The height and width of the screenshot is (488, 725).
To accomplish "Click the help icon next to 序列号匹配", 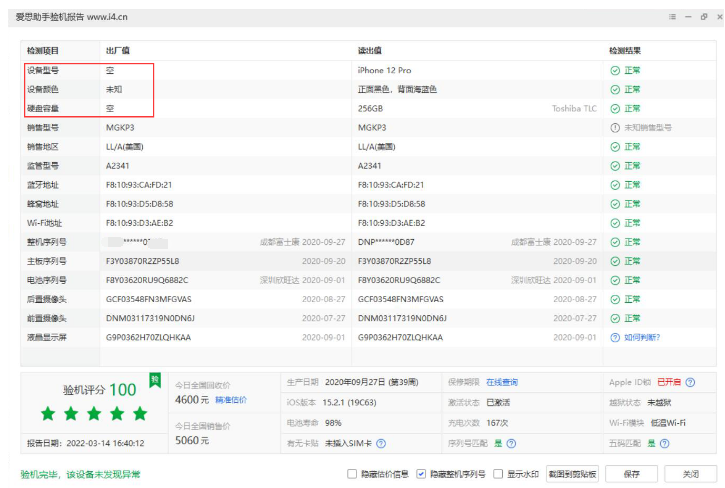I will 511,444.
